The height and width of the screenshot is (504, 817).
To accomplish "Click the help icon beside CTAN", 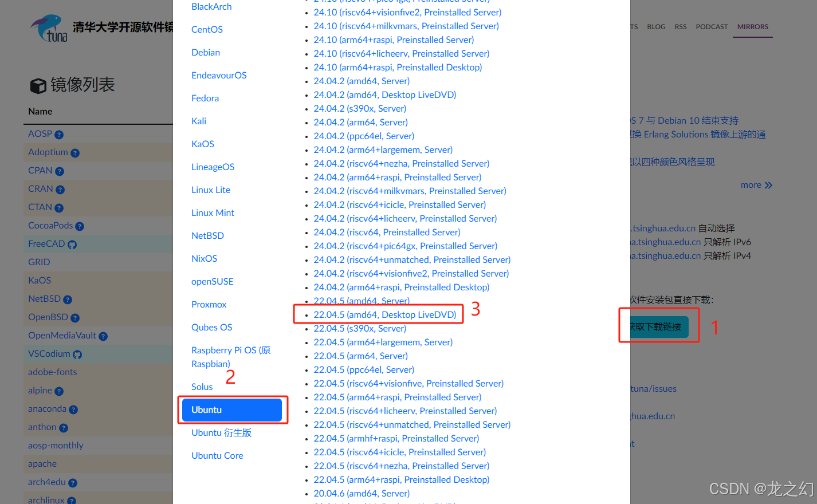I will [x=59, y=208].
